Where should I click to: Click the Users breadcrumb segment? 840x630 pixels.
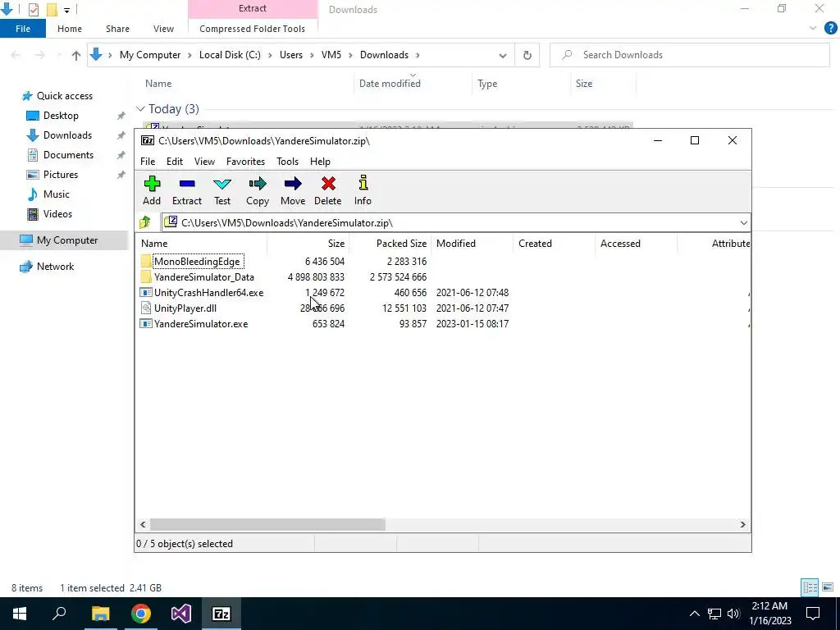coord(291,55)
